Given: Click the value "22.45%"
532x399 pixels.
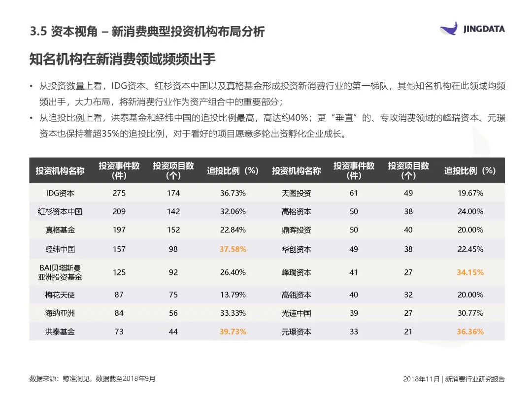Looking at the screenshot, I should tap(470, 249).
